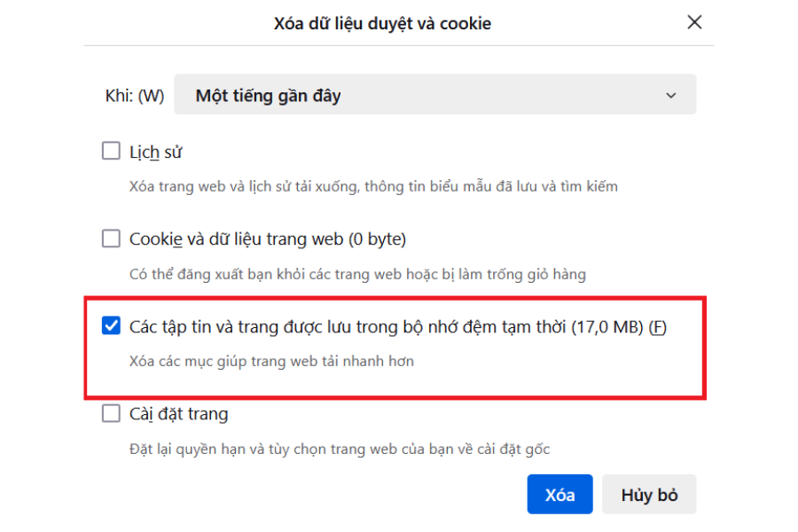Image resolution: width=798 pixels, height=532 pixels.
Task: Click the "Cài đặt trang" label text
Action: point(179,413)
